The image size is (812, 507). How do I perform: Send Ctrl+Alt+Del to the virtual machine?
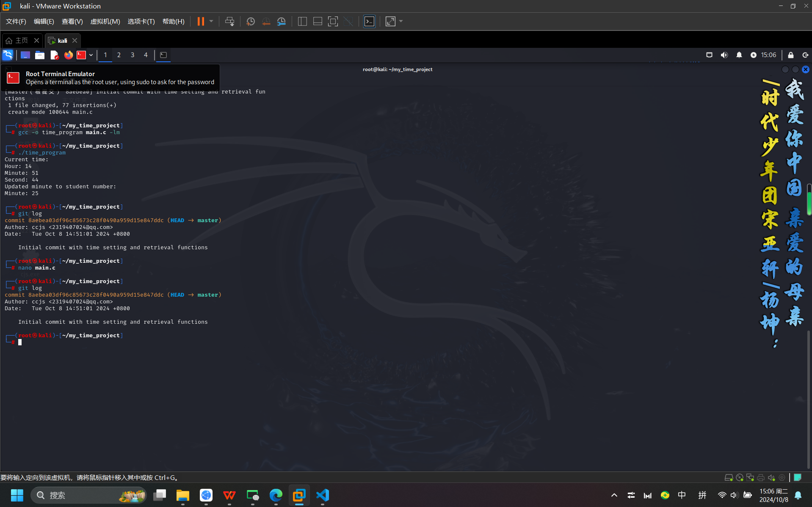(x=229, y=21)
